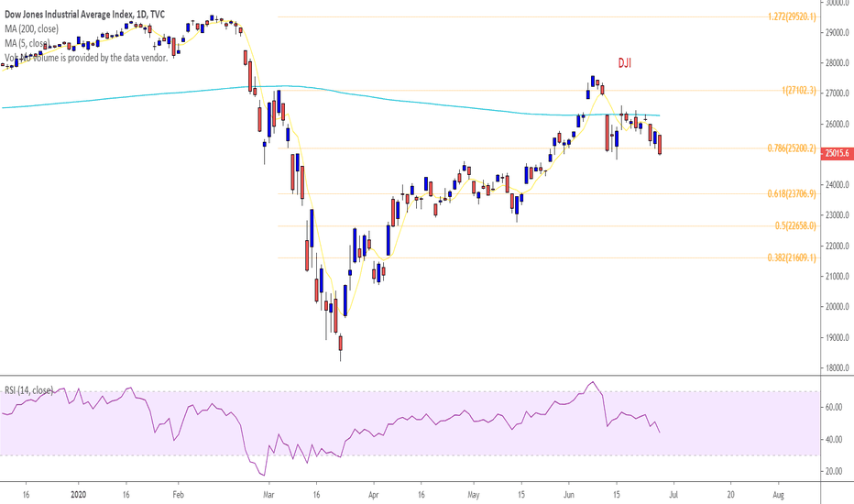Screen dimensions: 854x504
Task: Select the 0.382(21609.1) Fibonacci level label
Action: pyautogui.click(x=792, y=257)
